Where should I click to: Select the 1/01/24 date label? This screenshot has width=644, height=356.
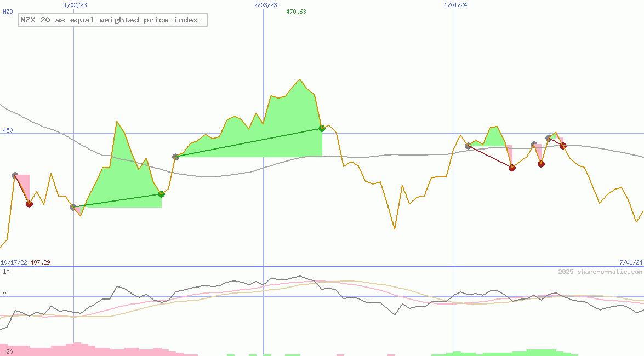coord(455,5)
